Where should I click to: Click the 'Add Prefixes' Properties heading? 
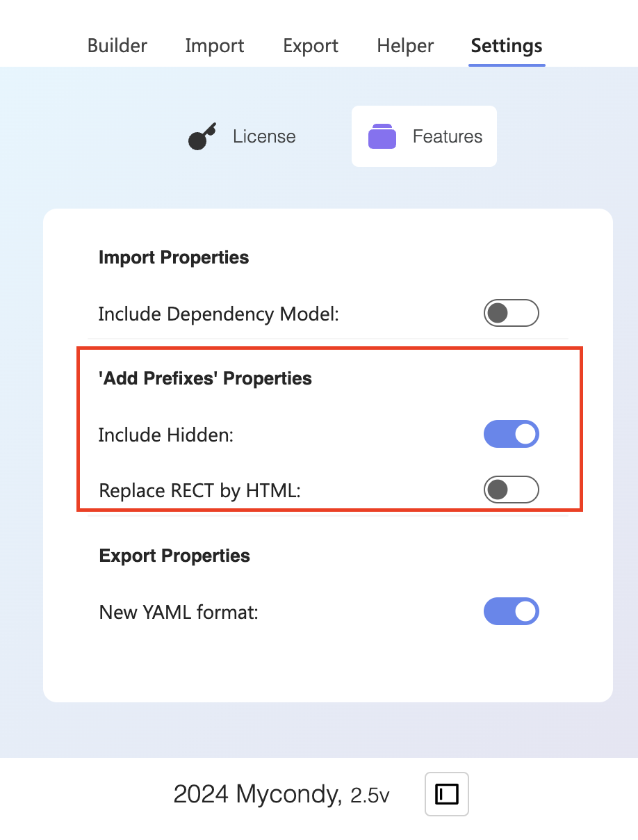(x=205, y=379)
